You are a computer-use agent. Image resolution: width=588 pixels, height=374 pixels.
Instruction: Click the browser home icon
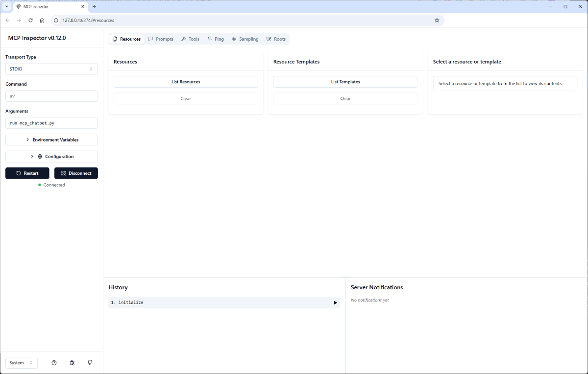click(42, 20)
